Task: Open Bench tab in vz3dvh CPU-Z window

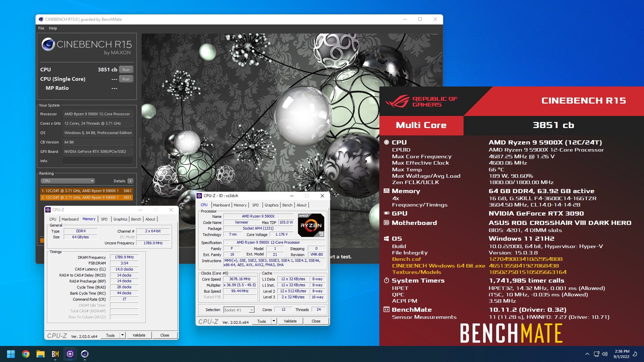Action: click(x=287, y=205)
